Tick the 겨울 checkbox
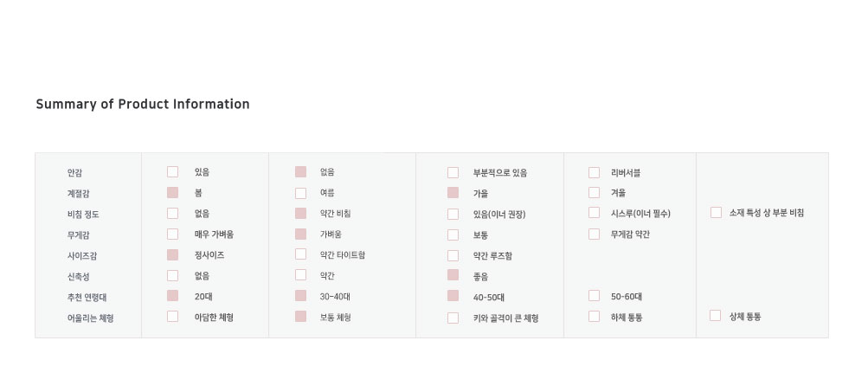The image size is (868, 379). pyautogui.click(x=595, y=192)
